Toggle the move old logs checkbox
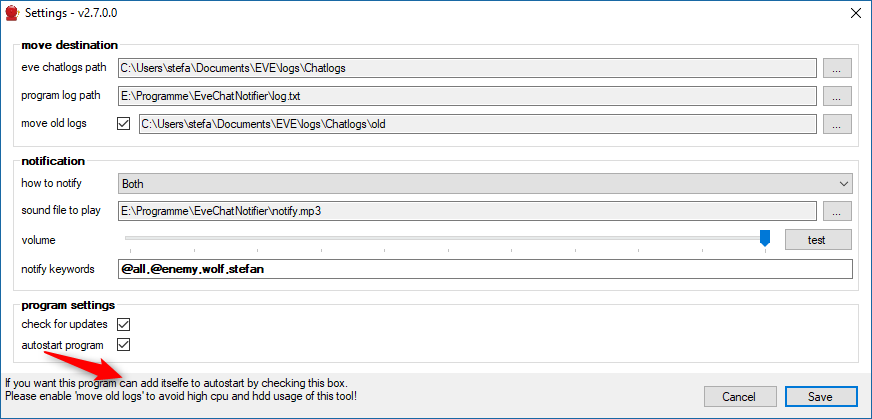 coord(124,124)
